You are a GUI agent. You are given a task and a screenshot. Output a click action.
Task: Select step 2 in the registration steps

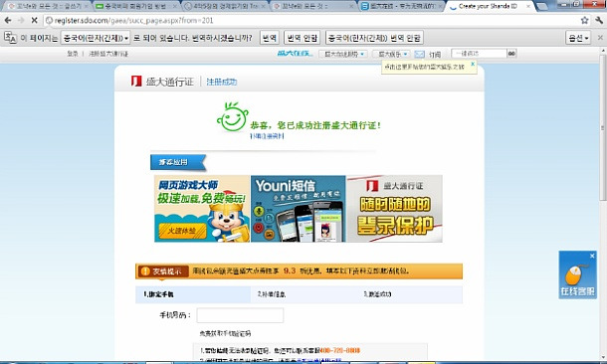[x=272, y=294]
